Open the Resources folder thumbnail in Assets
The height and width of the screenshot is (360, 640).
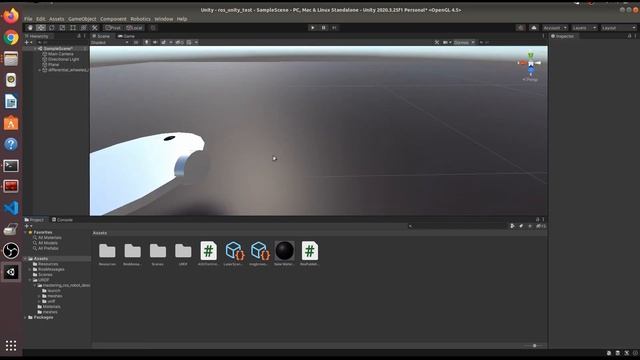[107, 251]
